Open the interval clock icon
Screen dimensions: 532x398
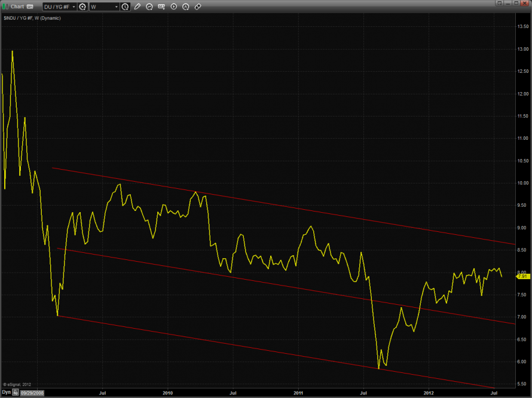(124, 7)
